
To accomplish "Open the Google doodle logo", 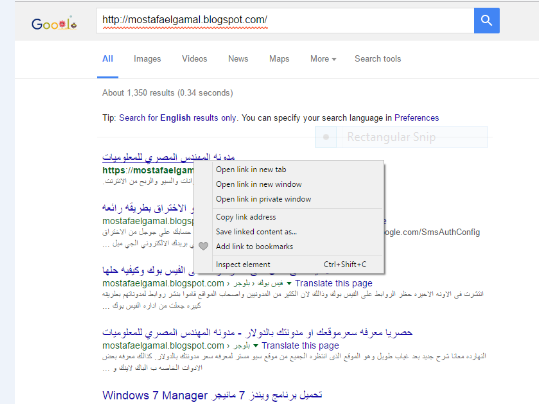I will [54, 23].
